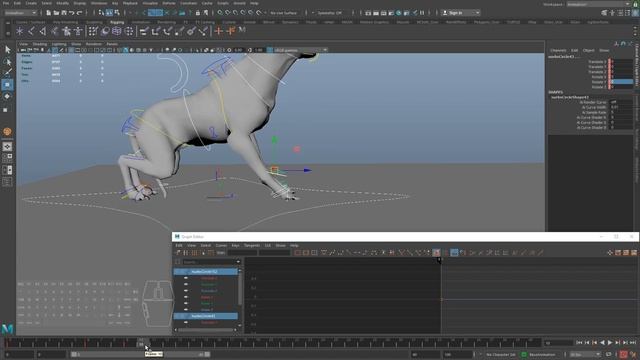Click Go to End of playback range
Viewport: 640px width, 360px height.
coord(633,343)
